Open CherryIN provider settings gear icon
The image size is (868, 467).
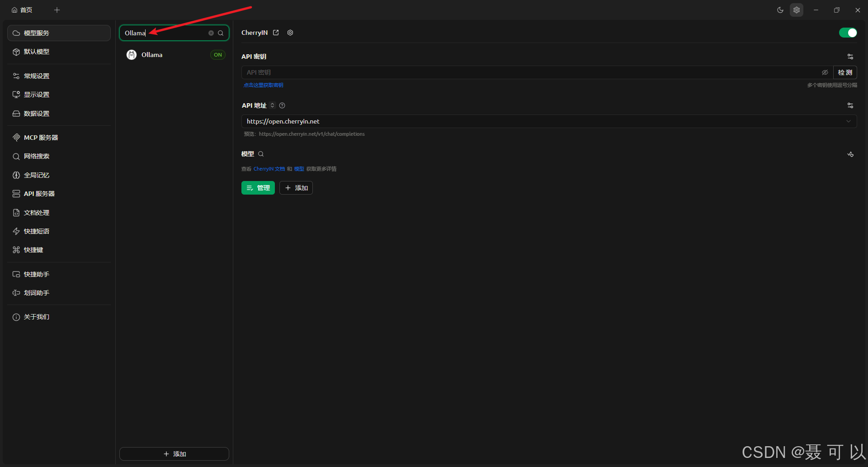coord(290,33)
